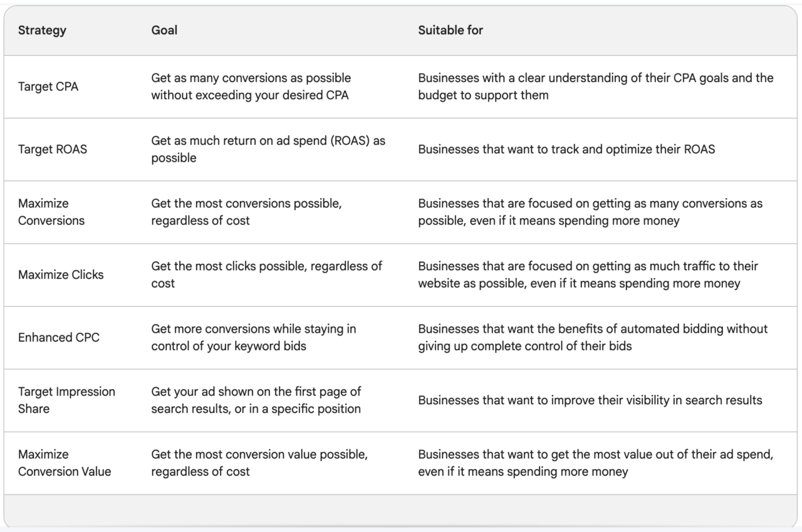The width and height of the screenshot is (802, 532).
Task: Click the goal text about first page results
Action: [256, 400]
